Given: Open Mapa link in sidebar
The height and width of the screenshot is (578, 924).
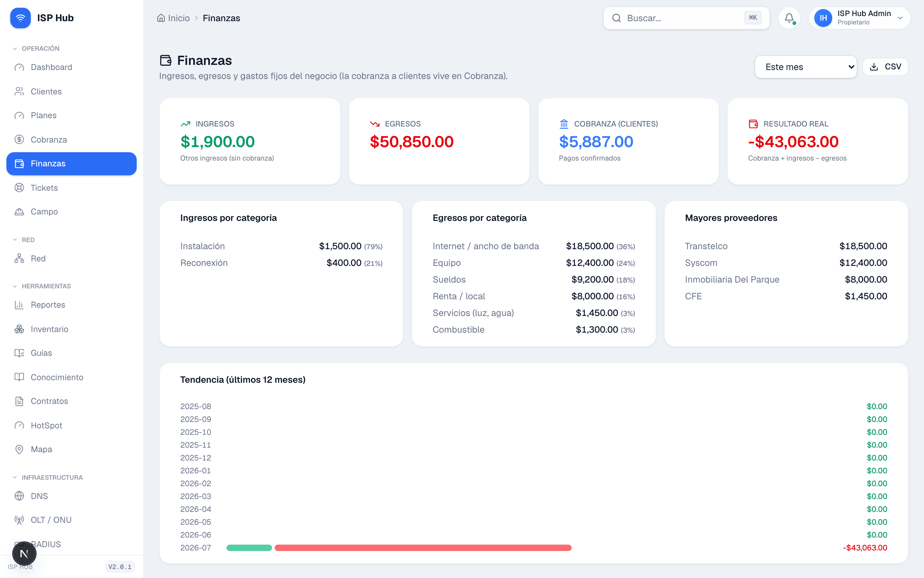Looking at the screenshot, I should pyautogui.click(x=72, y=449).
